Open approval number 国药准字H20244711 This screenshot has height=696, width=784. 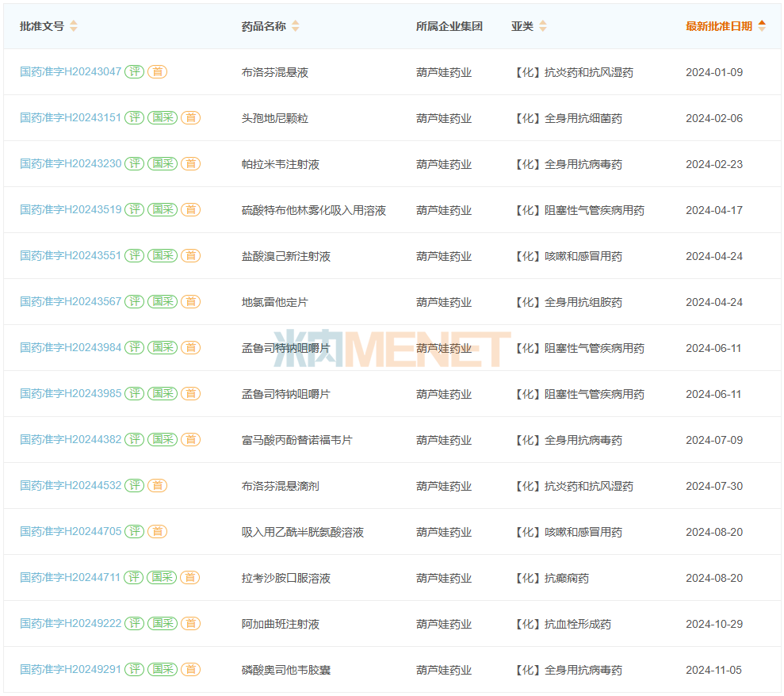pyautogui.click(x=70, y=578)
